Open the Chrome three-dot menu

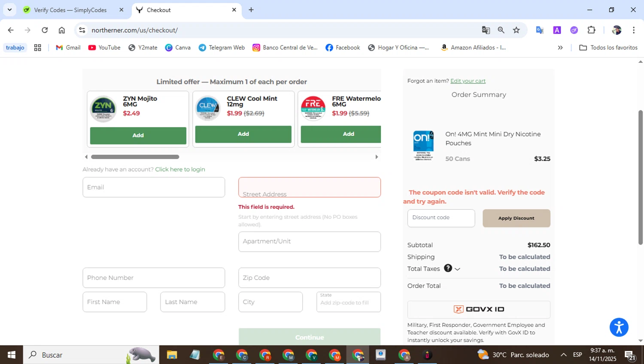634,30
